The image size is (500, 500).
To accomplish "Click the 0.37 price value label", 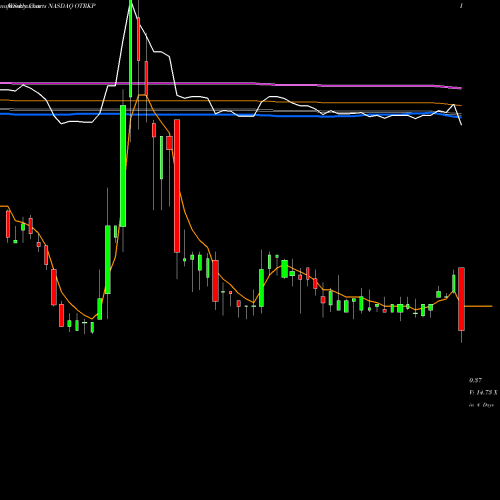I will pyautogui.click(x=475, y=380).
